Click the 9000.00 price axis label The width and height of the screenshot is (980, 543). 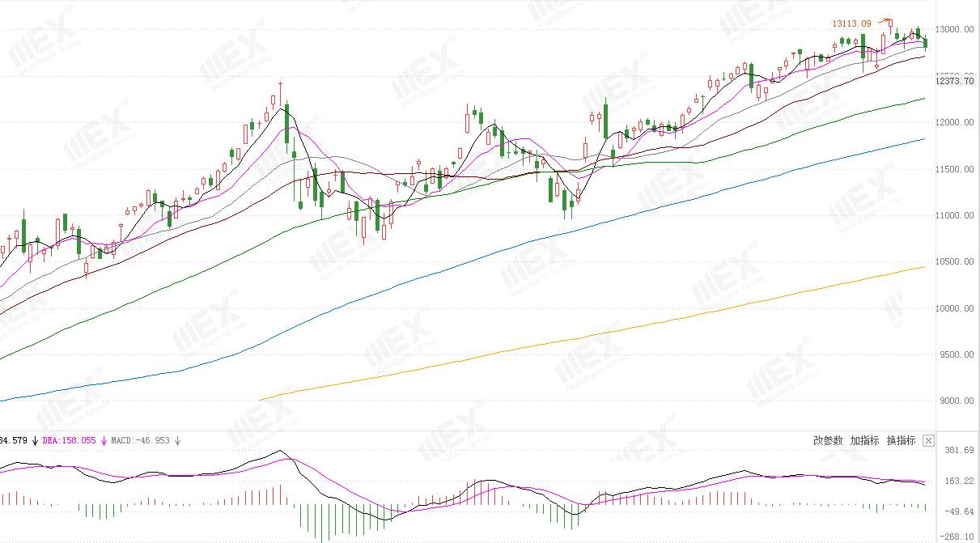click(x=955, y=401)
